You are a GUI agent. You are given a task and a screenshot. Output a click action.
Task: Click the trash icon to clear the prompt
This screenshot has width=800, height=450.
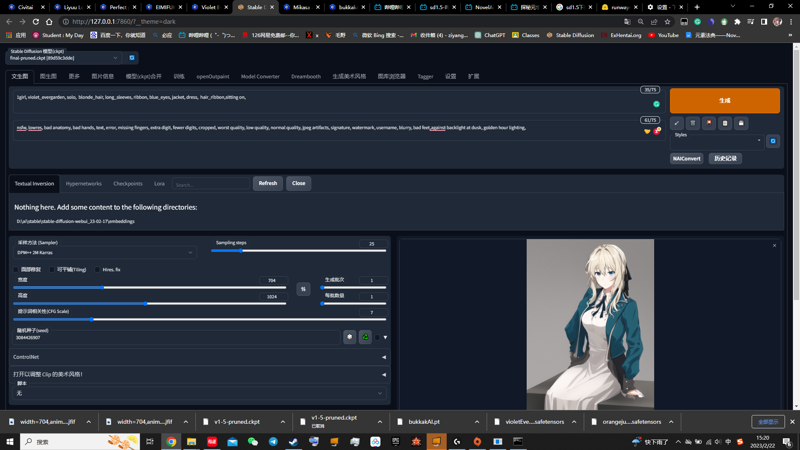[x=693, y=123]
